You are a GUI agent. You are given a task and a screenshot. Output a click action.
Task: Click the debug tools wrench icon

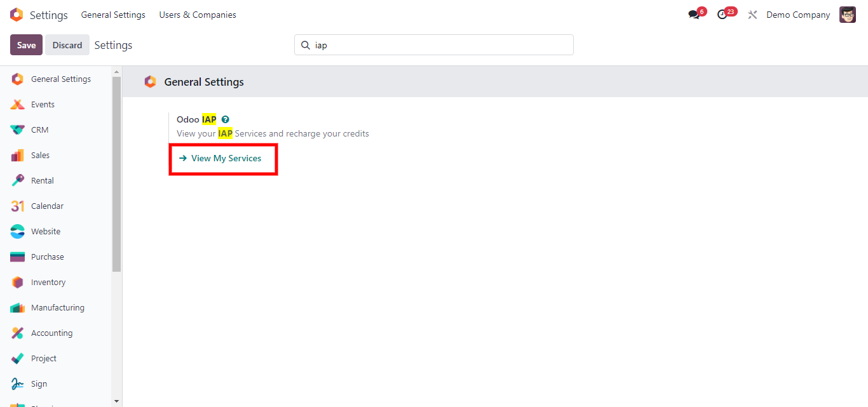(753, 15)
